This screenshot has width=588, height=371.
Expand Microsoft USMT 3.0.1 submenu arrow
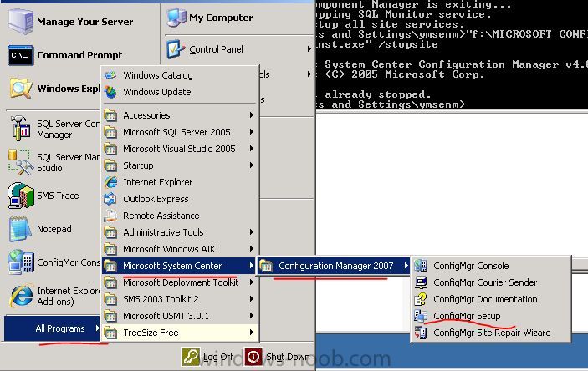click(252, 316)
